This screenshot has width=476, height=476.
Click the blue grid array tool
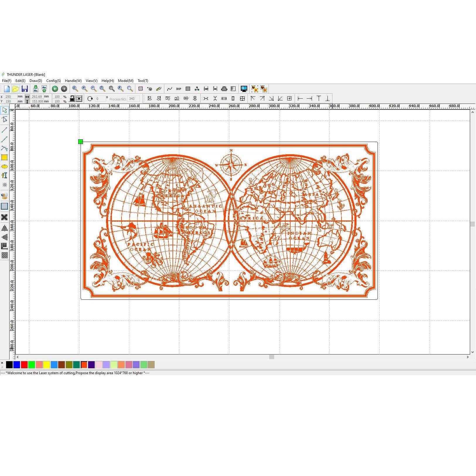click(4, 206)
